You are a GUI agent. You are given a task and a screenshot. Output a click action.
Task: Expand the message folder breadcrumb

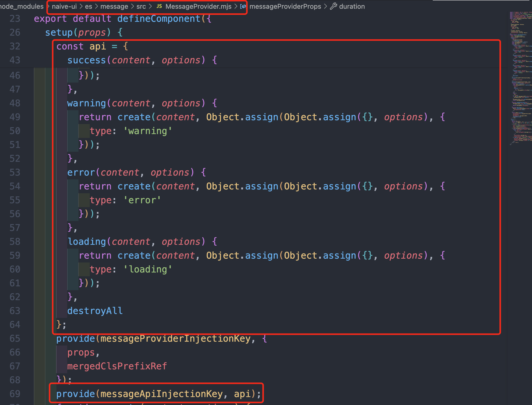click(x=114, y=6)
